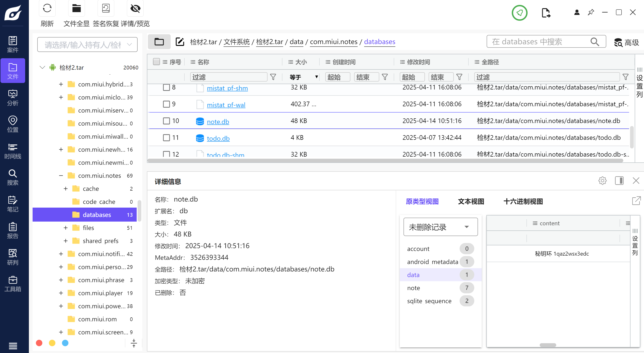The height and width of the screenshot is (353, 644).
Task: Open the 高级 advanced search
Action: pos(626,42)
